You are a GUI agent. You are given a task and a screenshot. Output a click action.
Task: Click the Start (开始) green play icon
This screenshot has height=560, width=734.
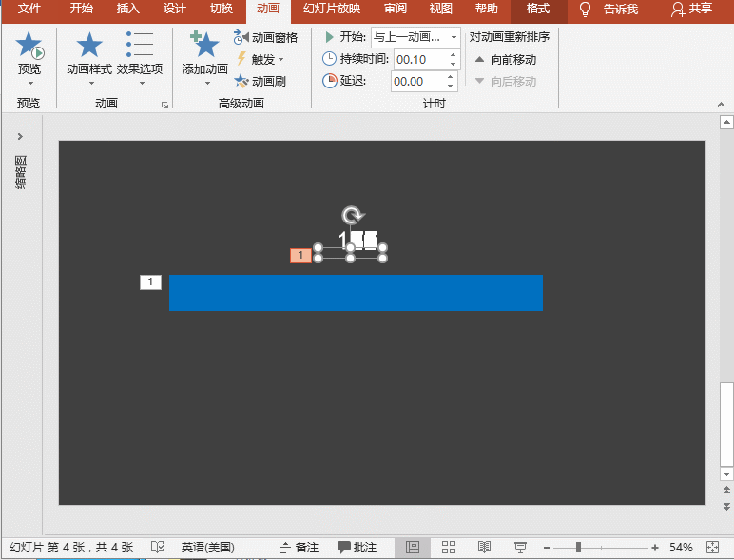tap(330, 36)
